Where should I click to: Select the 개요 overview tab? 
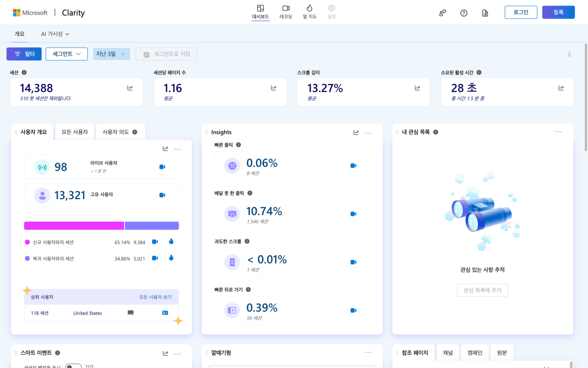20,34
